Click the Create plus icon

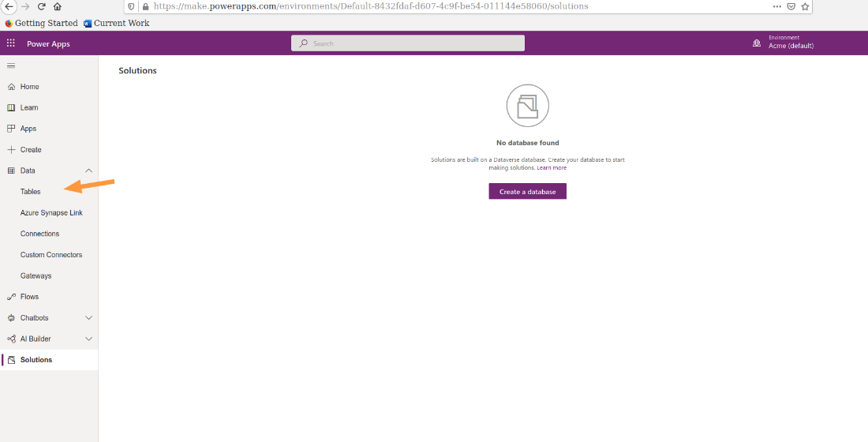coord(11,149)
